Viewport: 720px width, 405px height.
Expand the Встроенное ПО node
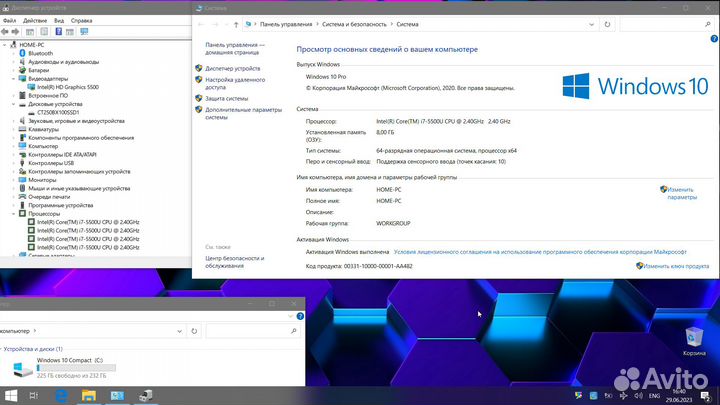click(14, 96)
